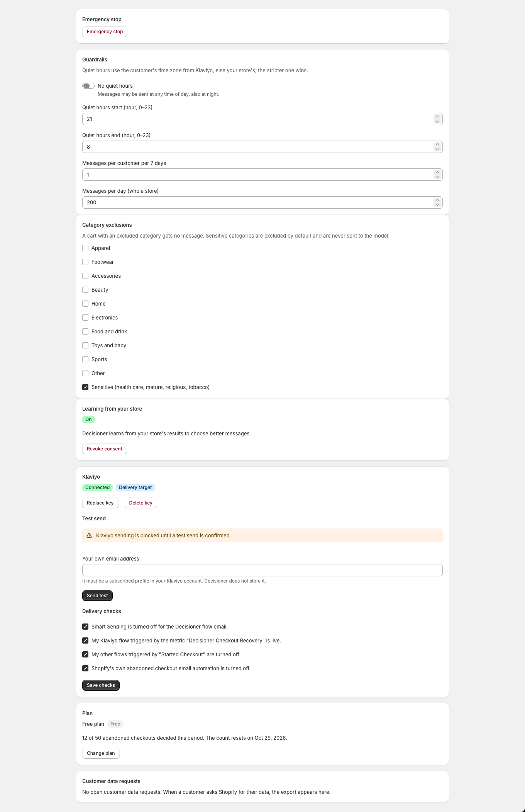525x812 pixels.
Task: Uncheck the Decisioner Checkout Recovery flow live checkbox
Action: click(x=85, y=640)
